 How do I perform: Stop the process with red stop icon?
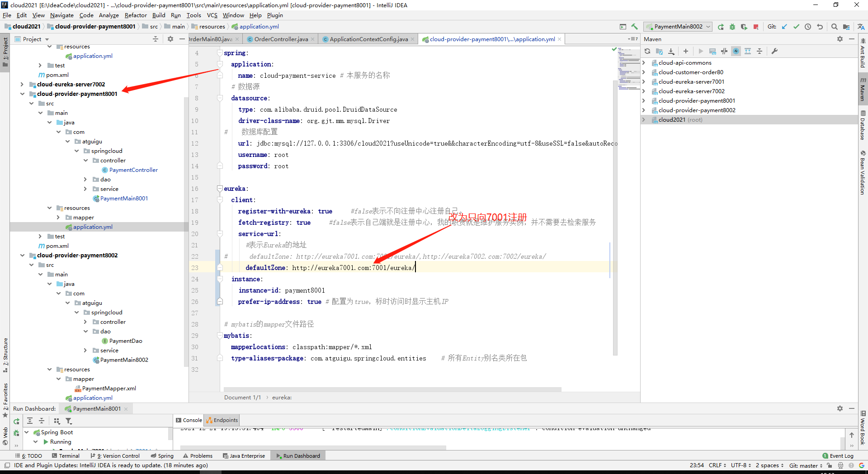point(756,27)
